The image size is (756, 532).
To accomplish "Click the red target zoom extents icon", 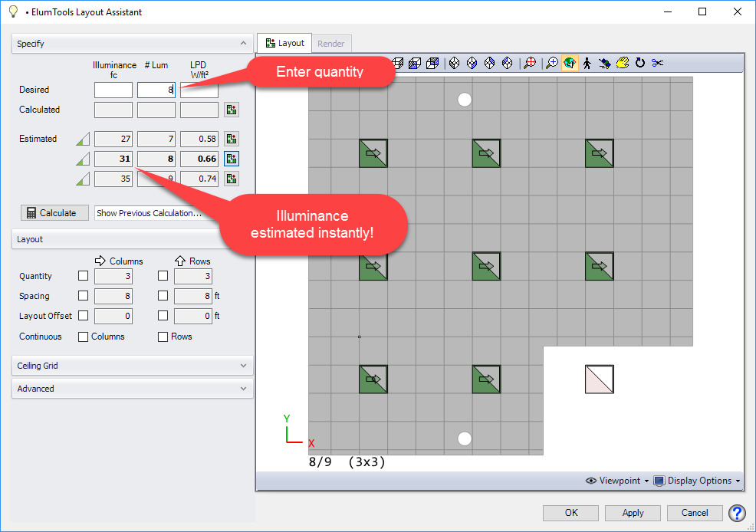I will [529, 64].
